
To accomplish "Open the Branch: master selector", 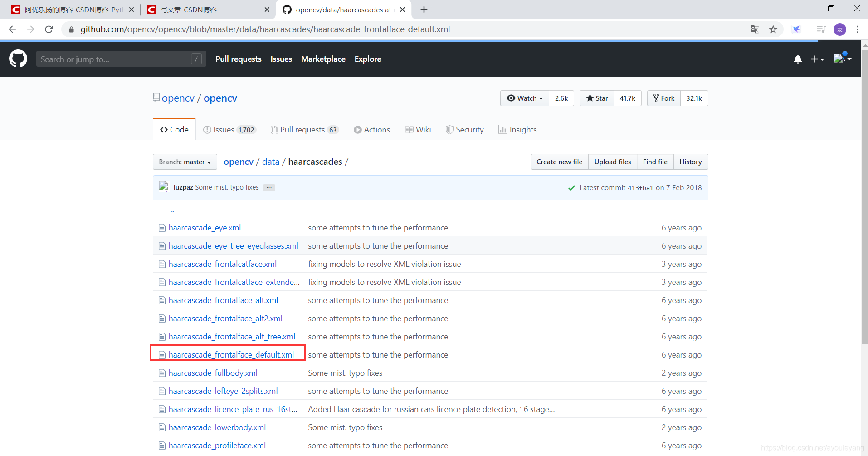I will (185, 162).
